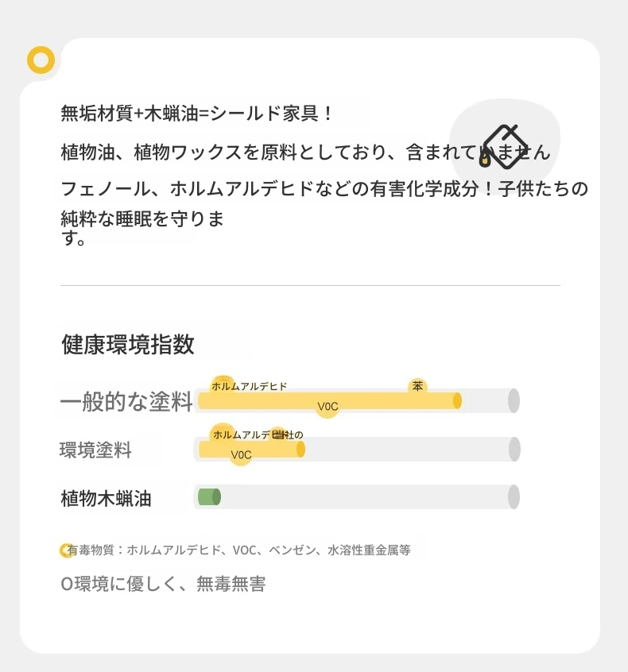Click the 苯 bubble on top bar
Image resolution: width=628 pixels, height=672 pixels.
point(417,386)
